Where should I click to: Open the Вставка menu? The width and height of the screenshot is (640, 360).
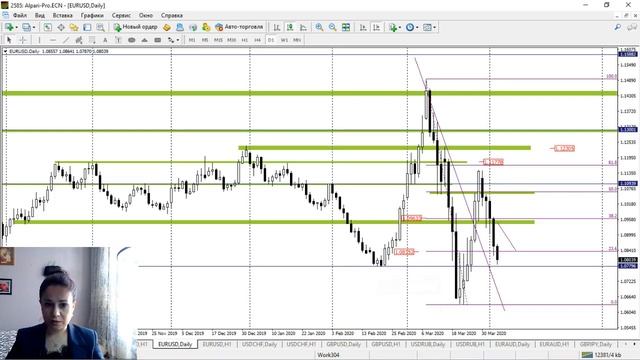coord(62,16)
